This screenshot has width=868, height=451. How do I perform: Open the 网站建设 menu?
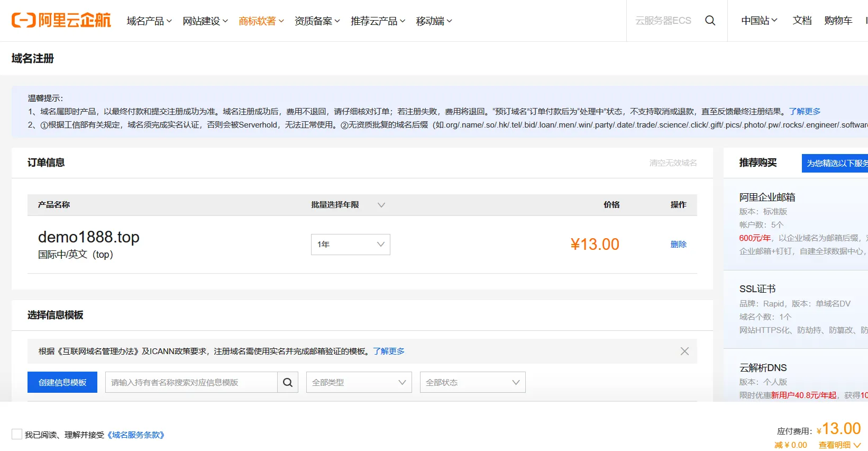[x=205, y=21]
